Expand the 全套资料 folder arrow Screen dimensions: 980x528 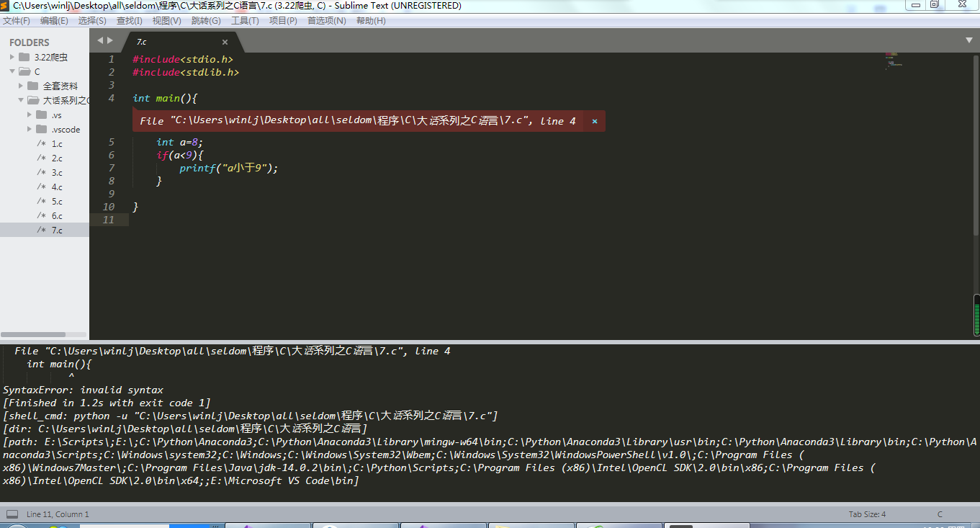(x=21, y=86)
